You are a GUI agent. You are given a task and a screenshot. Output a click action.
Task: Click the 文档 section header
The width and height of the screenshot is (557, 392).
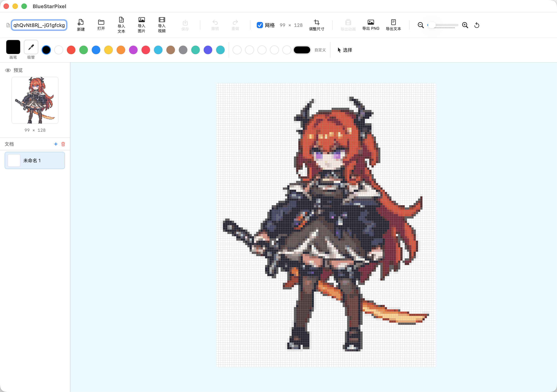click(x=9, y=144)
